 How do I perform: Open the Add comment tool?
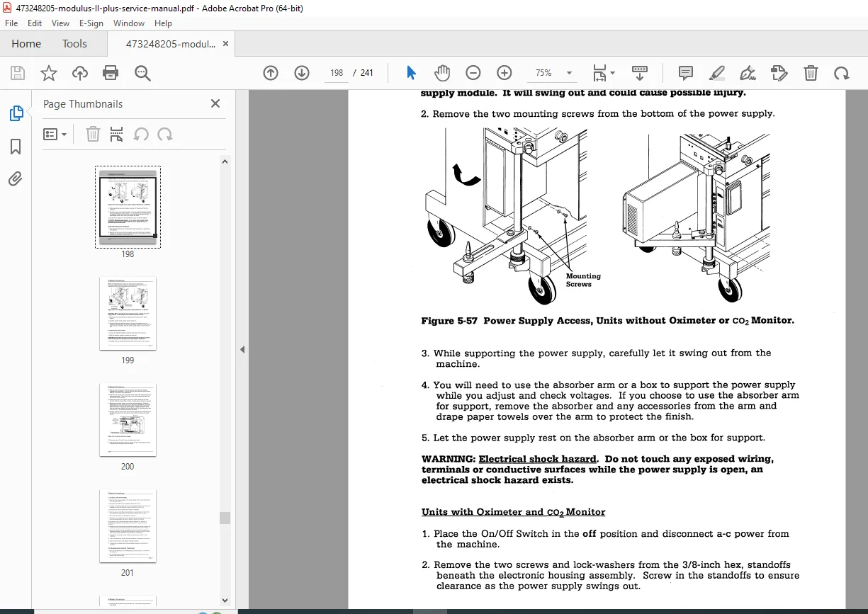685,73
